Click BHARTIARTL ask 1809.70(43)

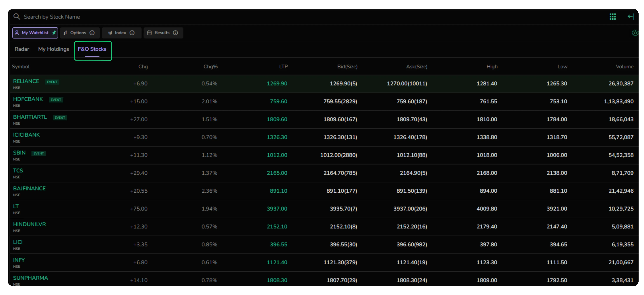point(412,119)
